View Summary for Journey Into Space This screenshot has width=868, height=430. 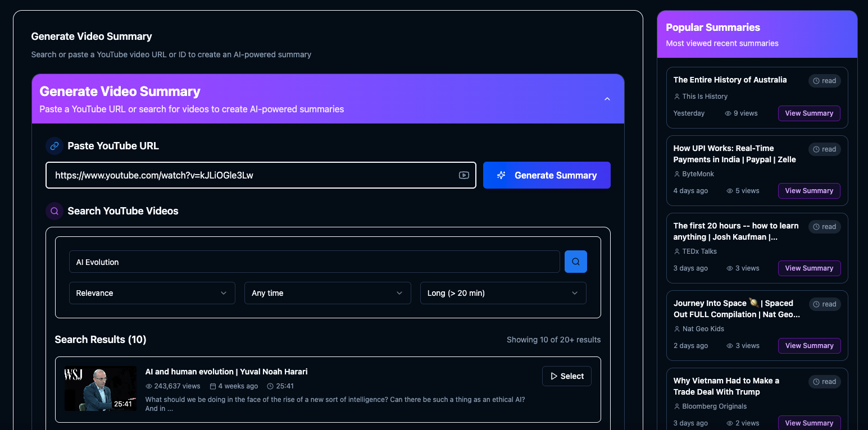[809, 346]
